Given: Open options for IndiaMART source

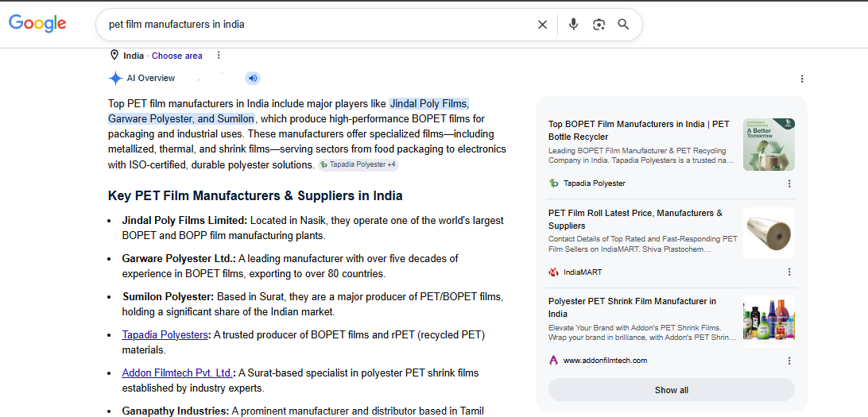Looking at the screenshot, I should click(x=789, y=272).
